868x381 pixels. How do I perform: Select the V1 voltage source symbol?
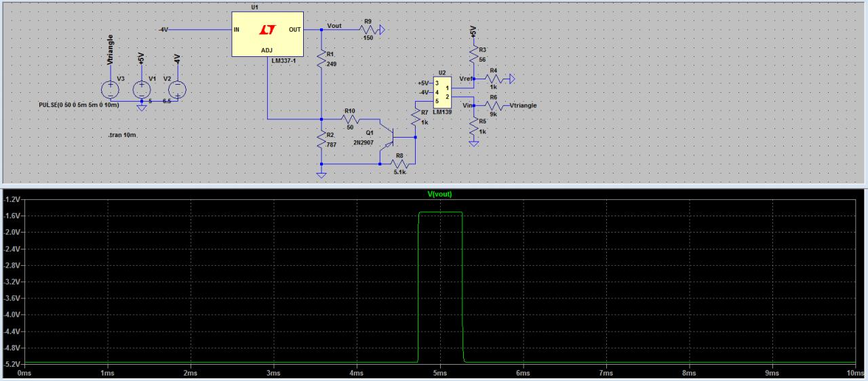pyautogui.click(x=141, y=89)
